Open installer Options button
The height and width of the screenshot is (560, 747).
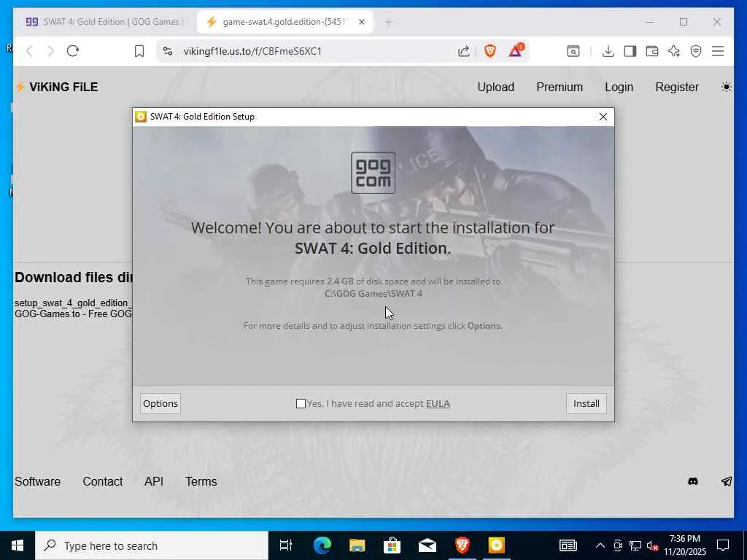coord(160,403)
